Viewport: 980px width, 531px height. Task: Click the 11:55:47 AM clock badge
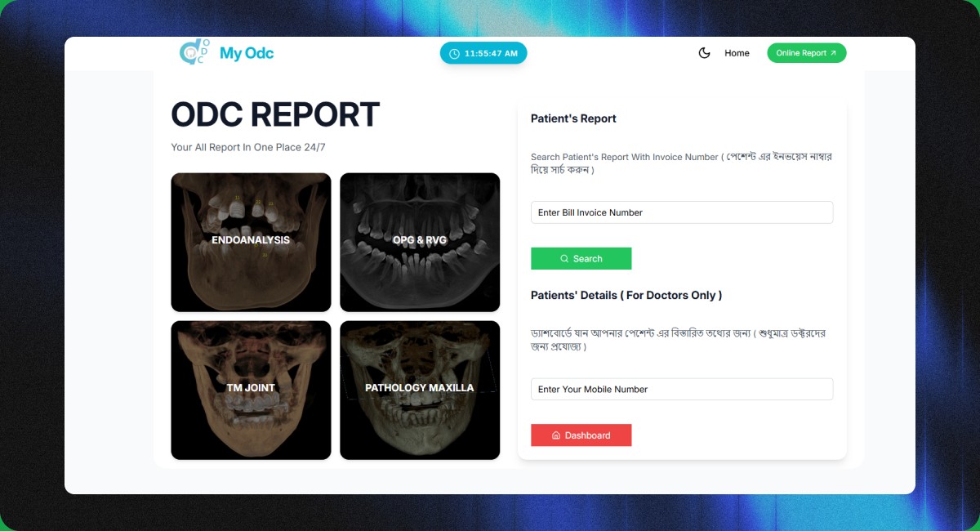click(x=483, y=53)
